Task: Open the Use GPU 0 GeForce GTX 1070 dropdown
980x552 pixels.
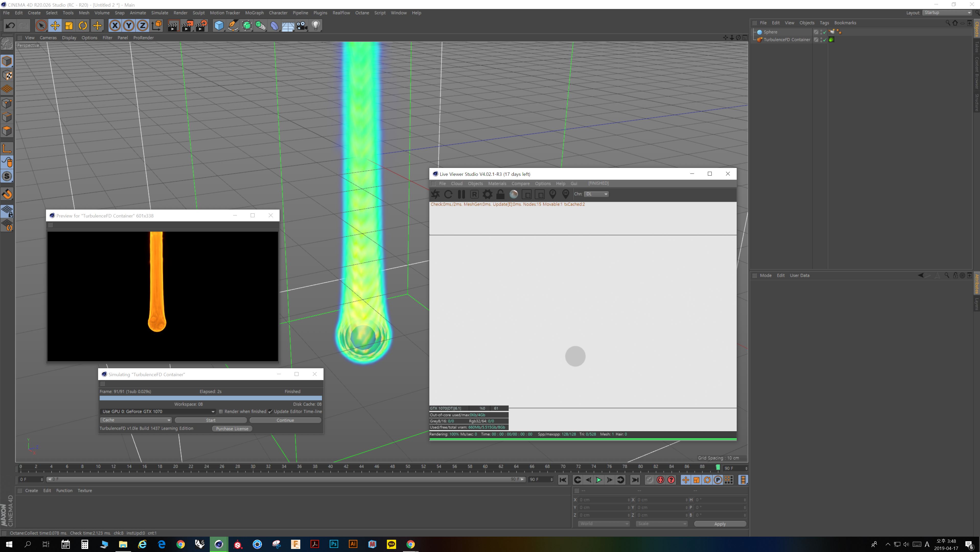Action: [158, 412]
